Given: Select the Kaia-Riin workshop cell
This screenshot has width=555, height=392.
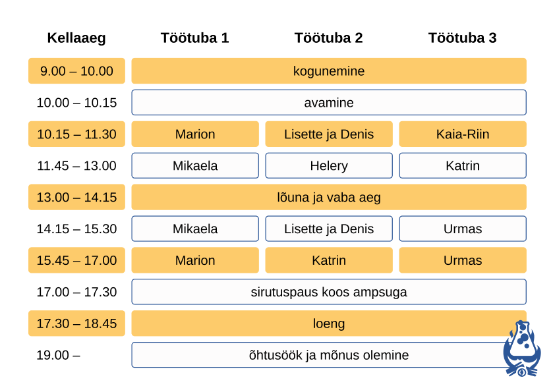Looking at the screenshot, I should pos(462,134).
